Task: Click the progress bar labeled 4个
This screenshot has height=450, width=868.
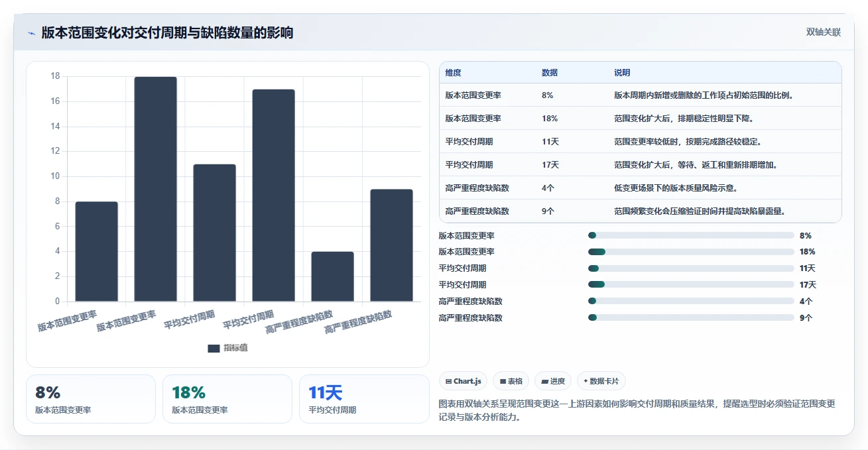Action: 691,301
